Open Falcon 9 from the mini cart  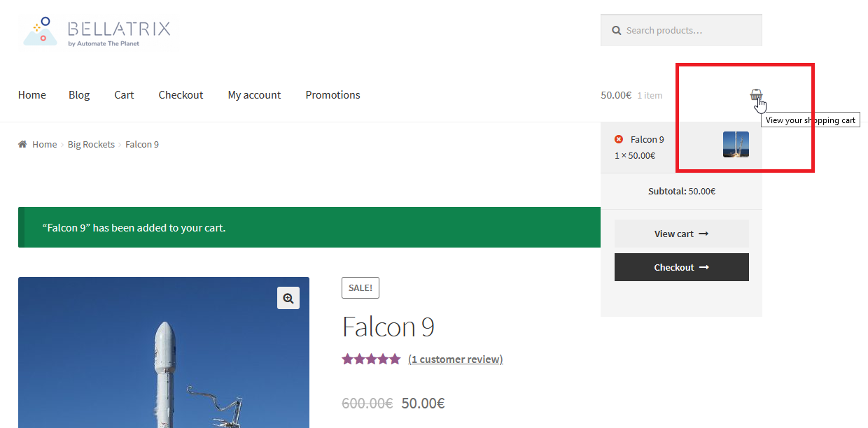tap(645, 139)
